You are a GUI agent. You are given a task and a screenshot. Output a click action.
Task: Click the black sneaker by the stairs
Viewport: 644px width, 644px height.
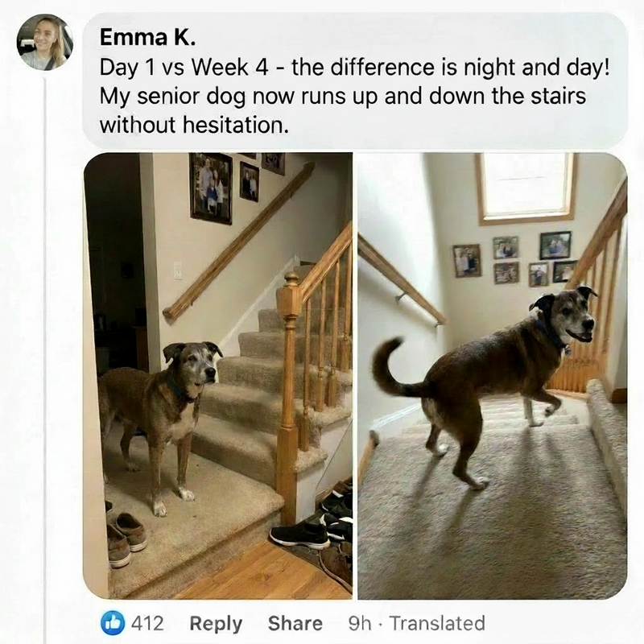tap(299, 535)
